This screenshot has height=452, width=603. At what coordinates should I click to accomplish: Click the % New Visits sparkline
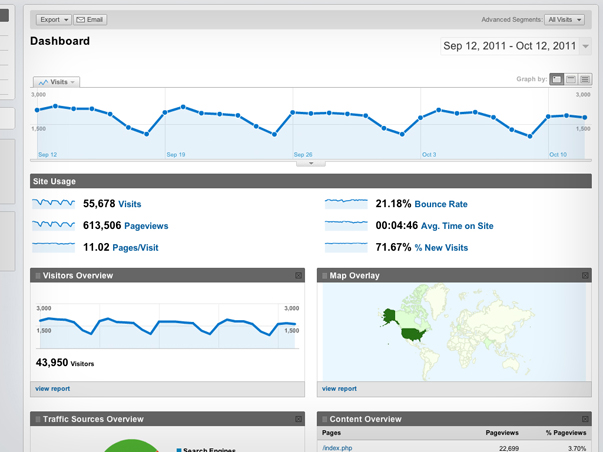pos(346,247)
